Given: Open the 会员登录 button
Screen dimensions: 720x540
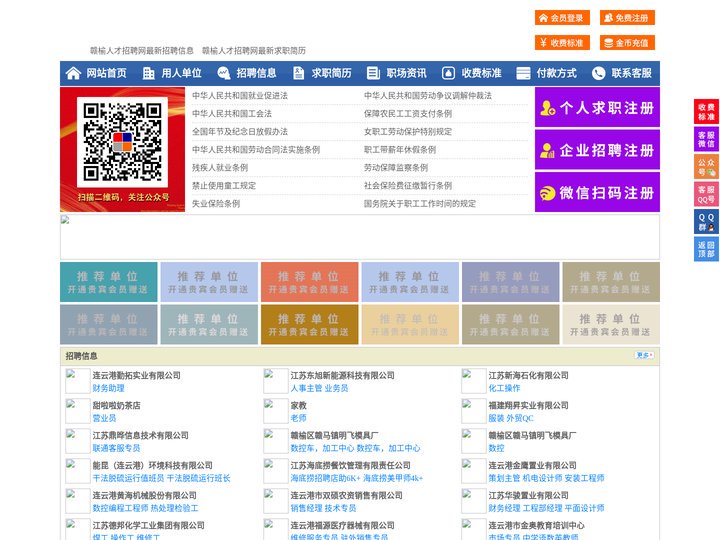Looking at the screenshot, I should click(562, 18).
